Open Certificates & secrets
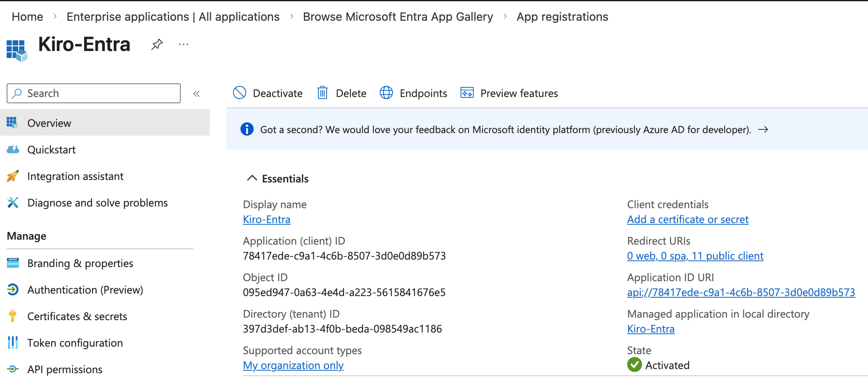The height and width of the screenshot is (379, 868). (77, 316)
